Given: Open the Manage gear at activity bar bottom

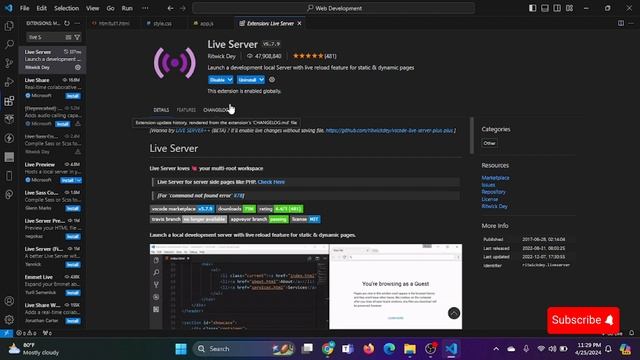Looking at the screenshot, I should pos(9,320).
